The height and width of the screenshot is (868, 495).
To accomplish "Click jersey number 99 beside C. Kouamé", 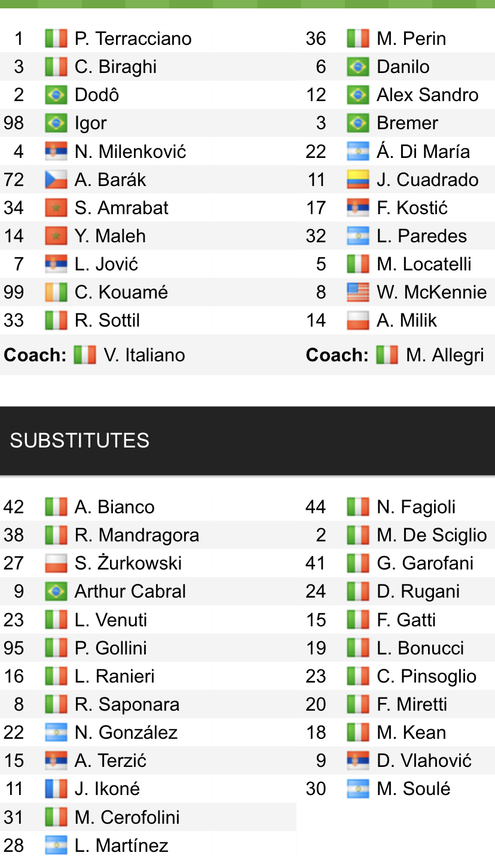I will pyautogui.click(x=14, y=292).
